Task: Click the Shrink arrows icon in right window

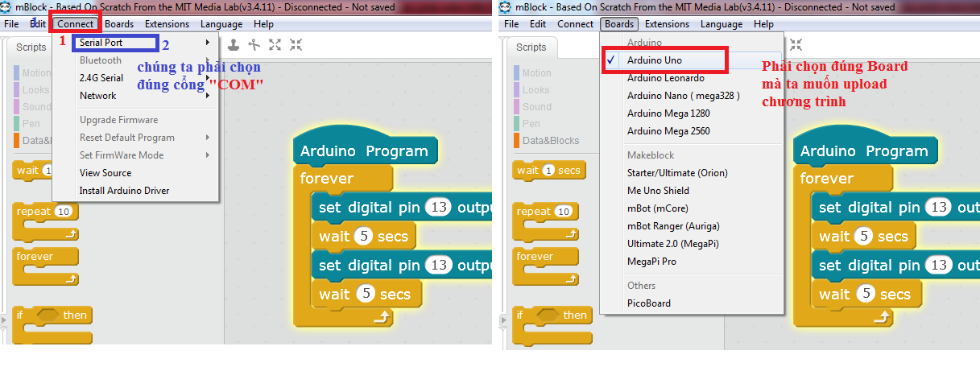Action: point(796,45)
